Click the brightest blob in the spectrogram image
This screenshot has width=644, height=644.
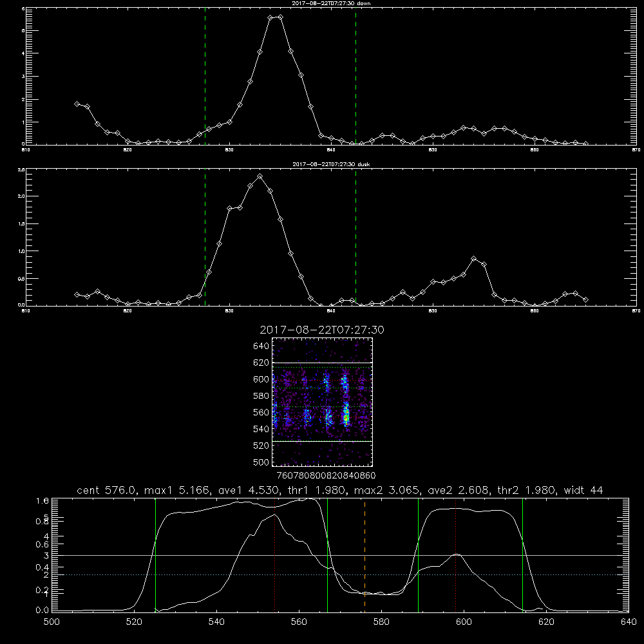pyautogui.click(x=346, y=417)
